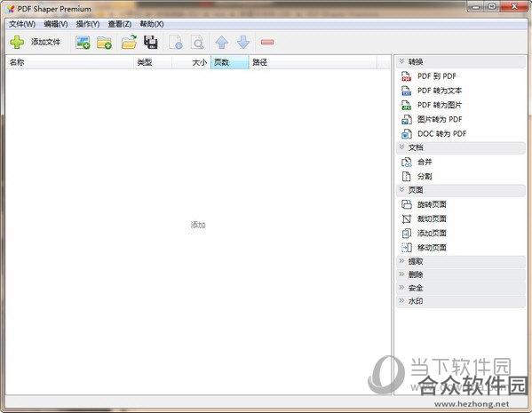Click the save floppy disk icon

[x=151, y=42]
